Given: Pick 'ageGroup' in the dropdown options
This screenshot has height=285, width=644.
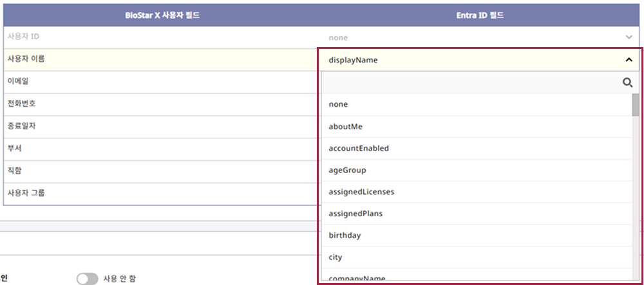Looking at the screenshot, I should point(347,170).
